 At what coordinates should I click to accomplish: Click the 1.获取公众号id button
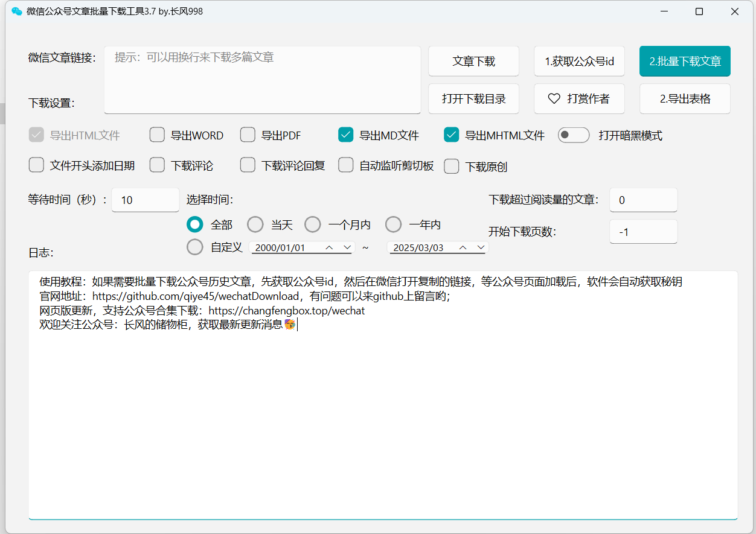click(579, 61)
